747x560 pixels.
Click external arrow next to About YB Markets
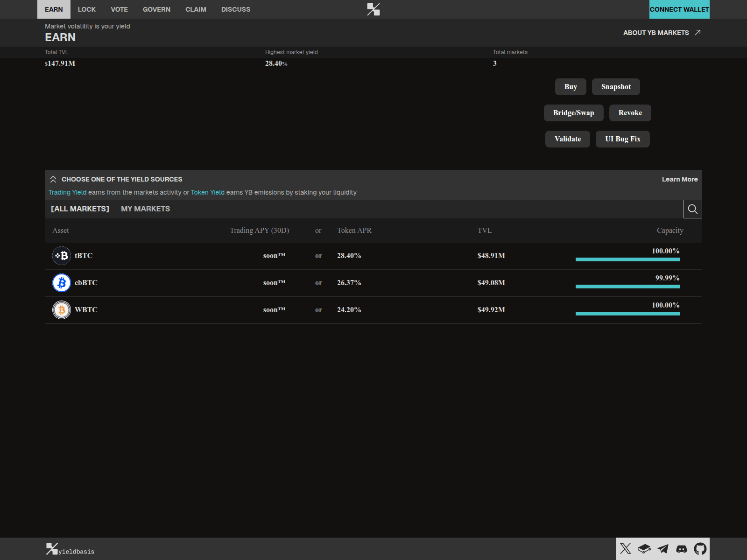click(698, 32)
